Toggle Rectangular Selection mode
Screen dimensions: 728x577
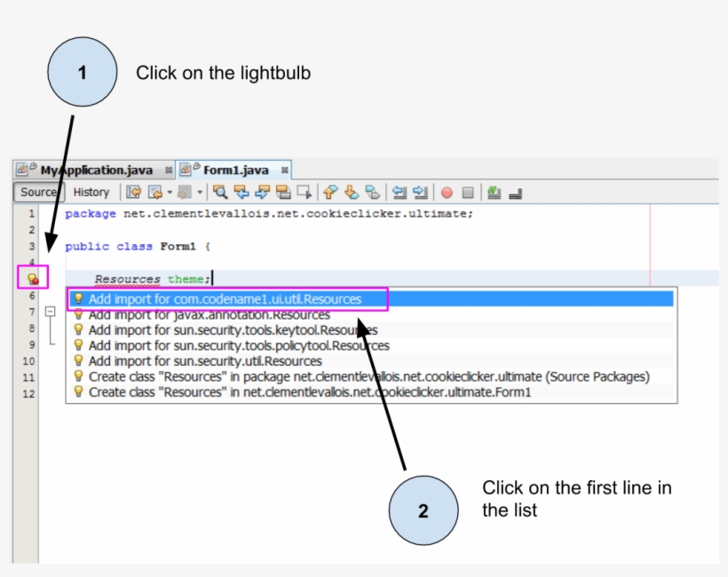click(x=301, y=192)
